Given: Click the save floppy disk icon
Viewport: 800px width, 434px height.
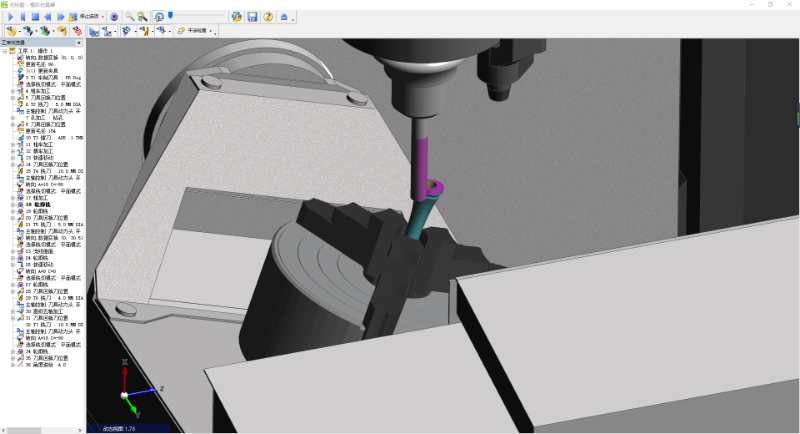Looking at the screenshot, I should pos(252,17).
